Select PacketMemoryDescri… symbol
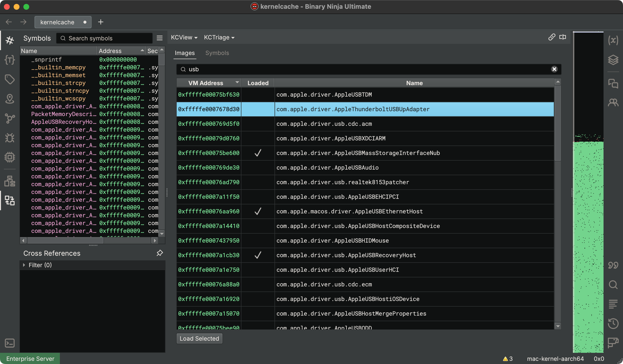 (x=89, y=114)
